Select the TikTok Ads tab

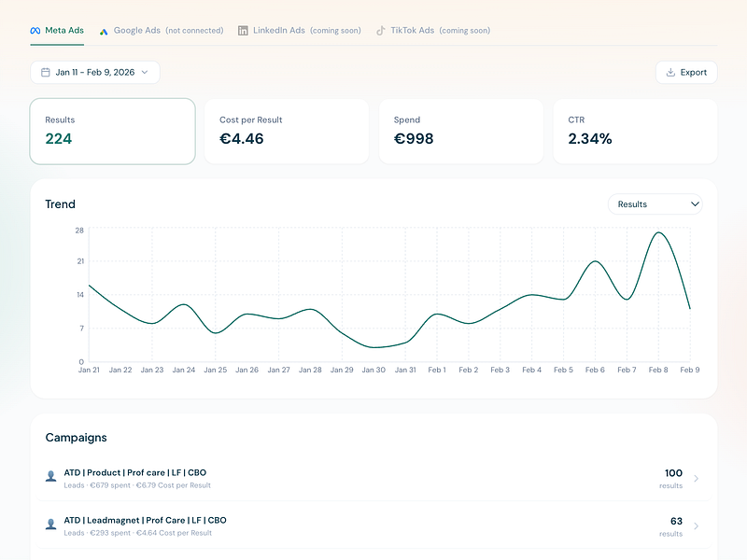pos(433,31)
